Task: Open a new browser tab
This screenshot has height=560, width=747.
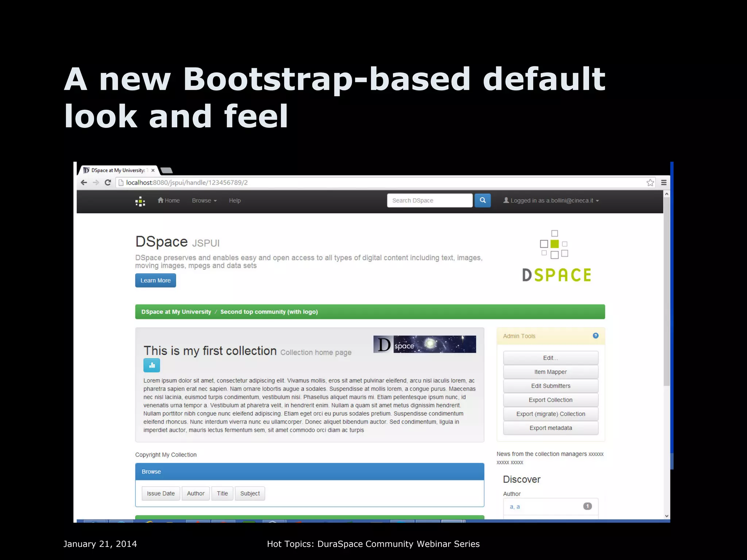Action: pos(166,170)
